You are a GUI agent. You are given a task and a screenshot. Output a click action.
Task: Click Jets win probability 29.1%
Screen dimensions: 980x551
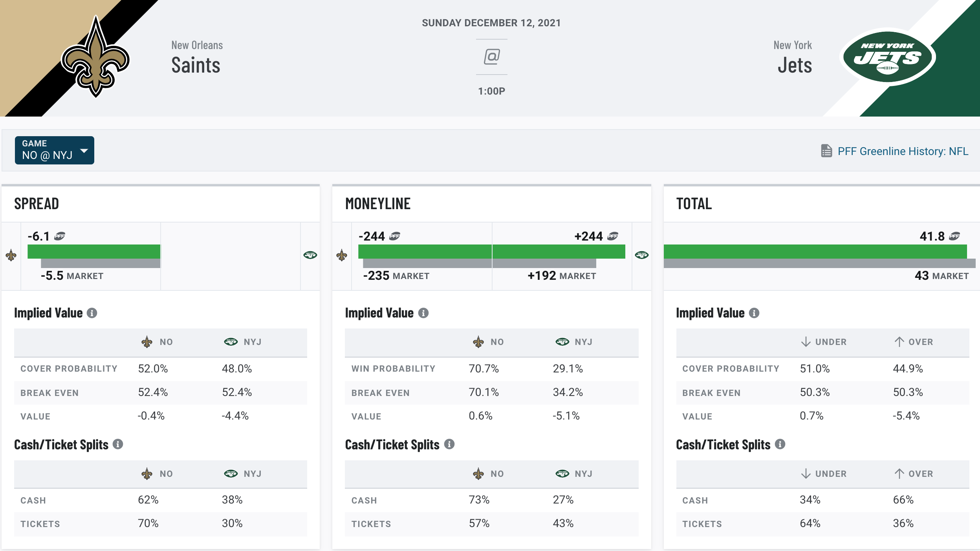tap(568, 369)
